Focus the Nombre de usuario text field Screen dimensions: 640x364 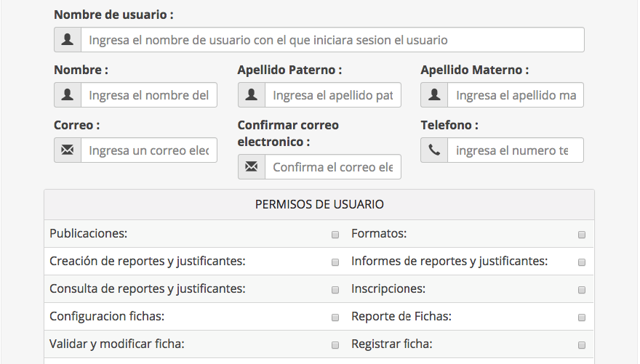tap(332, 40)
